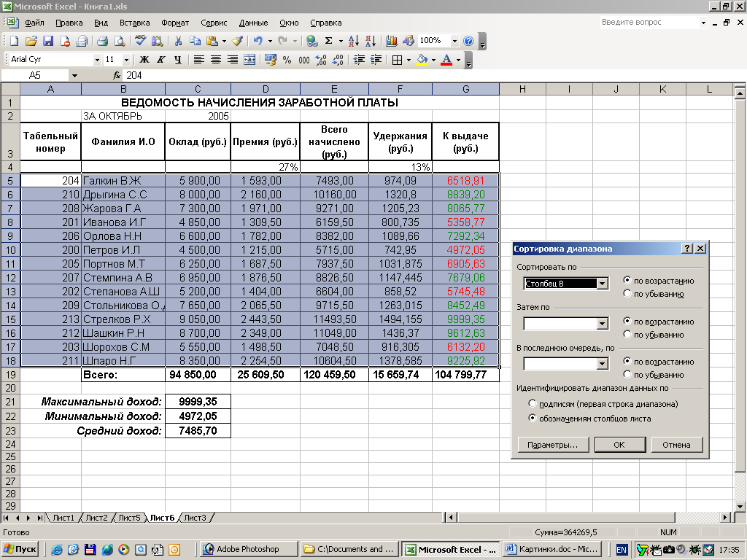Click the Borders icon in formatting toolbar
Screen dimensions: 747x560
pyautogui.click(x=397, y=60)
